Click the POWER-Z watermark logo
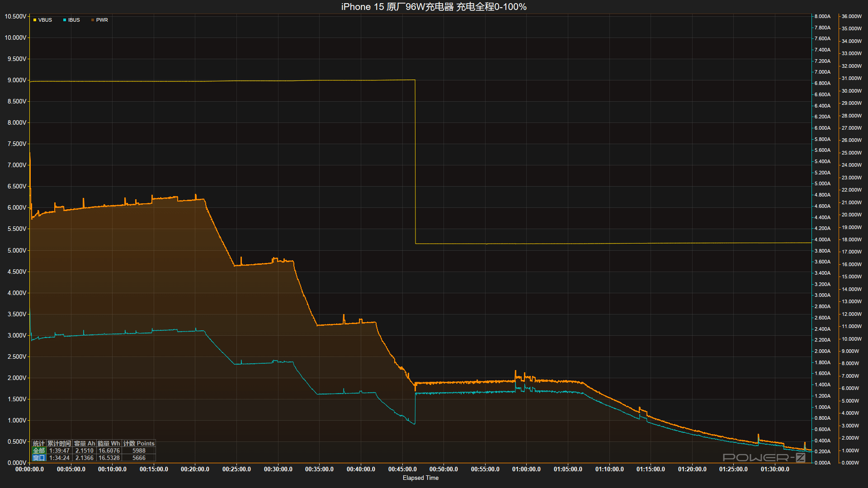 tap(764, 457)
